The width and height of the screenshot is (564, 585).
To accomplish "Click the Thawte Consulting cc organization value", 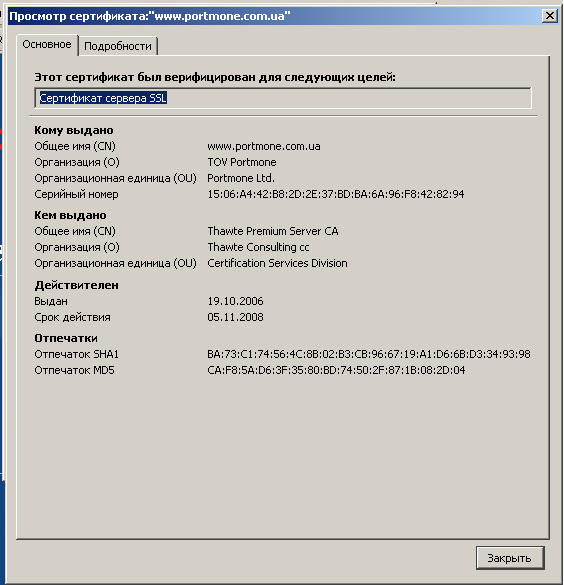I will click(x=258, y=247).
